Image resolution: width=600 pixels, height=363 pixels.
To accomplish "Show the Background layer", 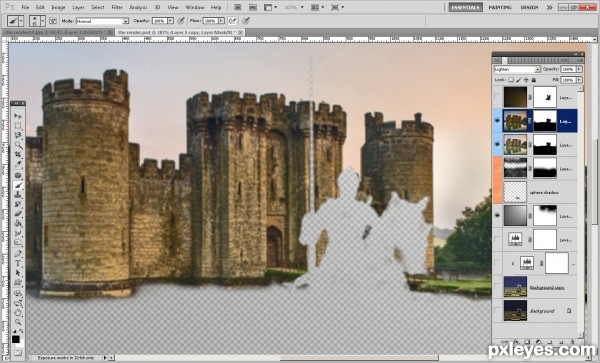I will [x=497, y=311].
